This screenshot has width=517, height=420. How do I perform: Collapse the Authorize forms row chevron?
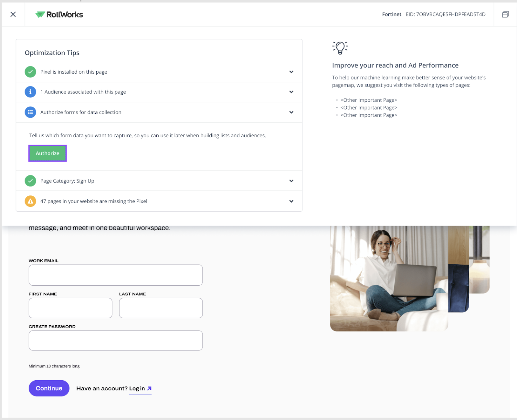point(291,112)
